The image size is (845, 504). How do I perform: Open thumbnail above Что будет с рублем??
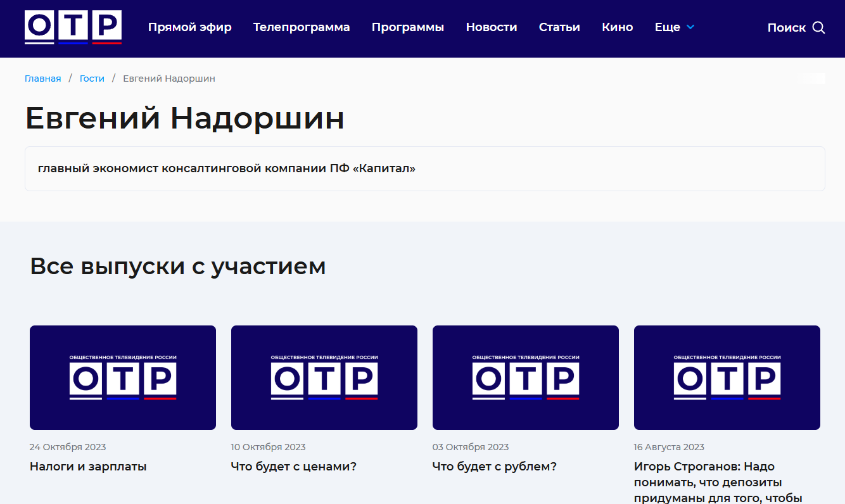526,377
